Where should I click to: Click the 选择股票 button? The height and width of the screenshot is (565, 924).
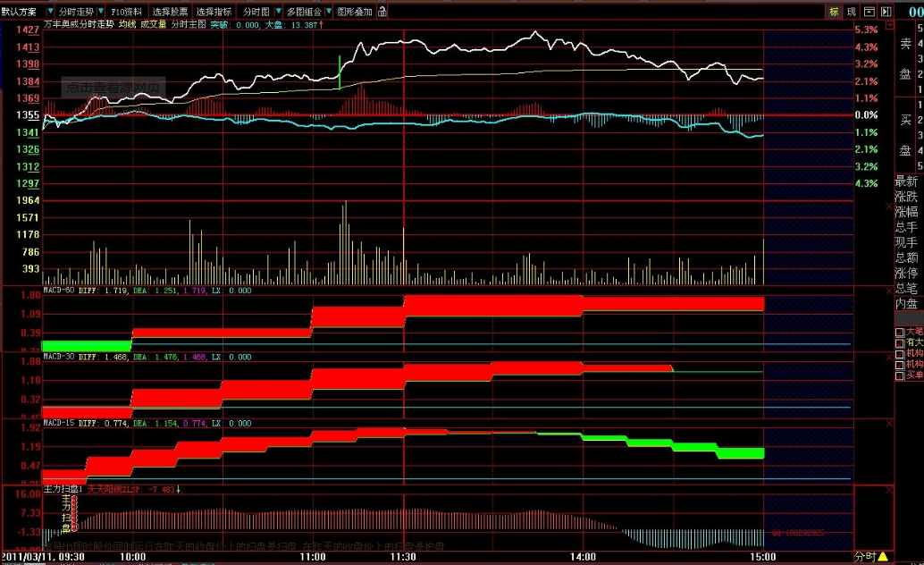click(170, 12)
